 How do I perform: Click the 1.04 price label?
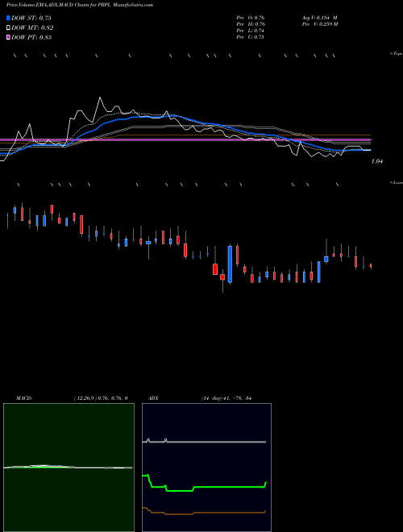pos(377,161)
